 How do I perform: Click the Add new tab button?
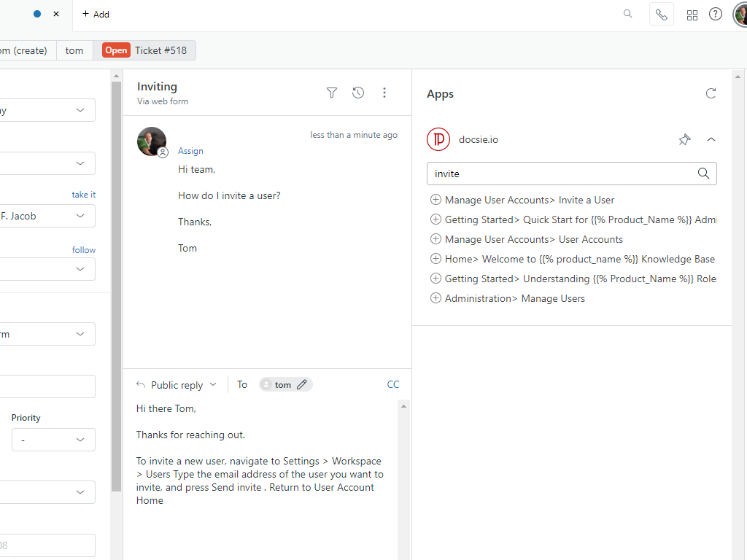point(96,14)
